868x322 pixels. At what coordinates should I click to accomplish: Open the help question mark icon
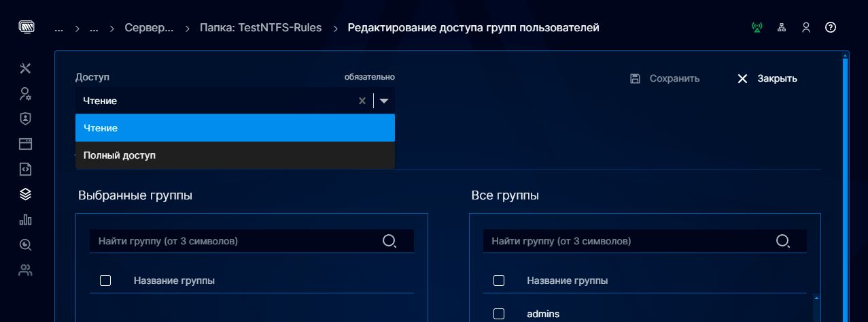(x=831, y=28)
